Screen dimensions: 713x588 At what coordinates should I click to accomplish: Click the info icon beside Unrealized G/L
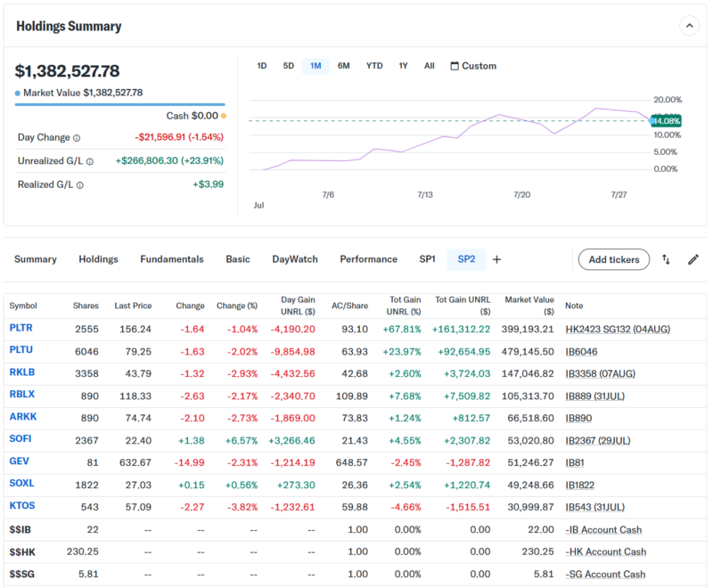point(90,161)
